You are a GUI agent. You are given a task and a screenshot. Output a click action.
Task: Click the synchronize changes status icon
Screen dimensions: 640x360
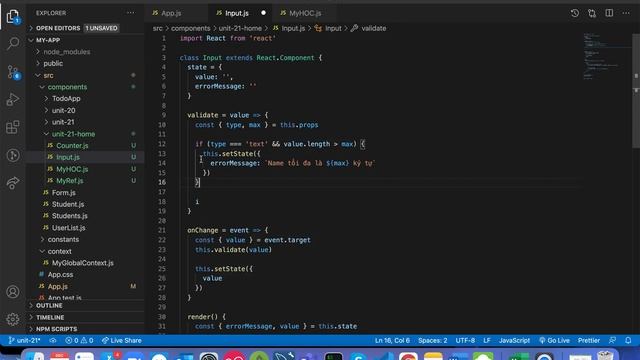point(53,340)
